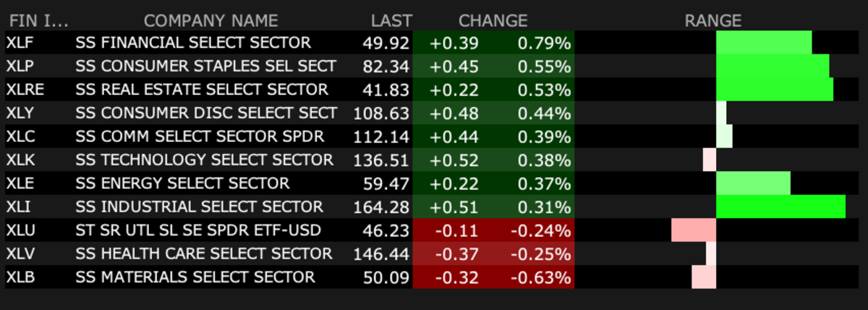Click the RANGE column header
Screen dimensions: 868x310
[x=713, y=21]
